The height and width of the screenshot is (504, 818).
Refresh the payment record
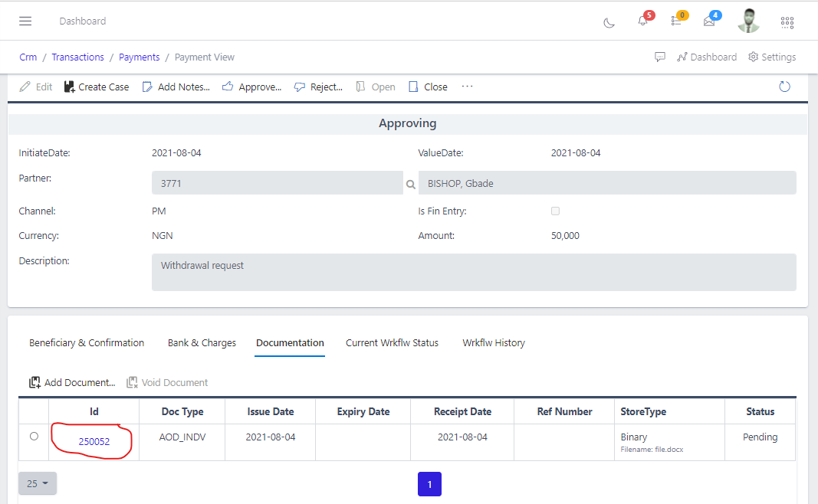coord(784,87)
